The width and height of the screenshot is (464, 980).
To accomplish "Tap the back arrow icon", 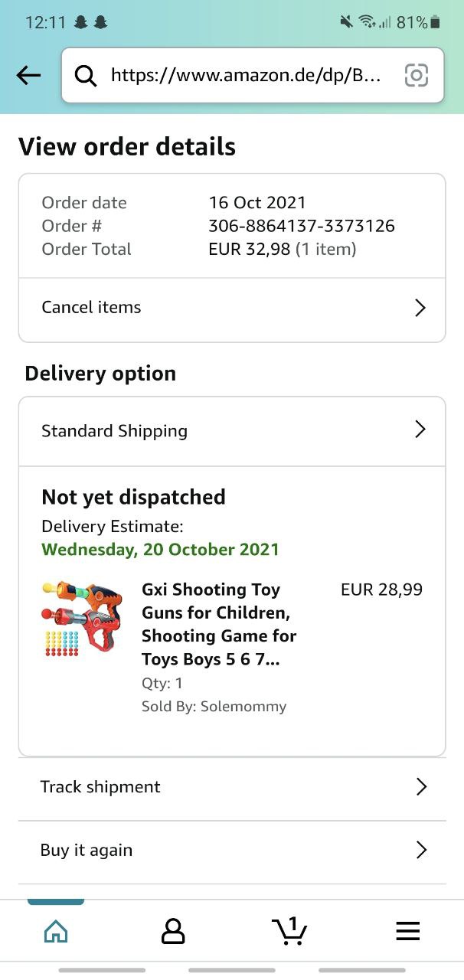I will (28, 75).
